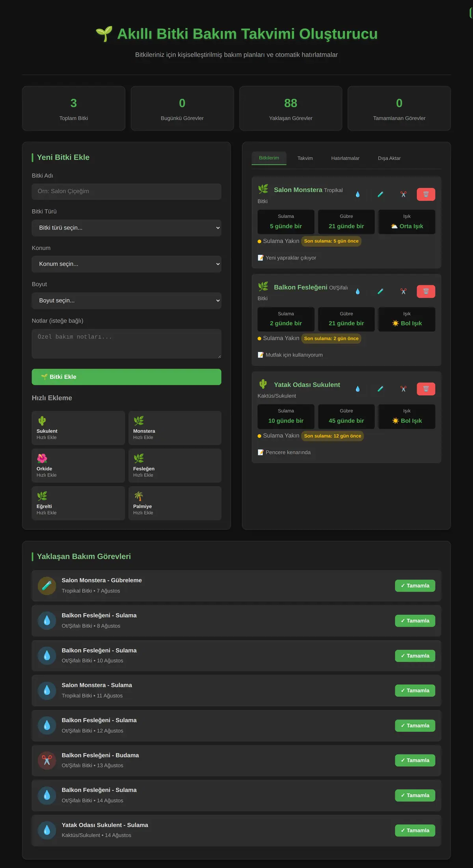Screen dimensions: 473x868
Task: Switch to the Bitkilerim tab
Action: tap(269, 158)
